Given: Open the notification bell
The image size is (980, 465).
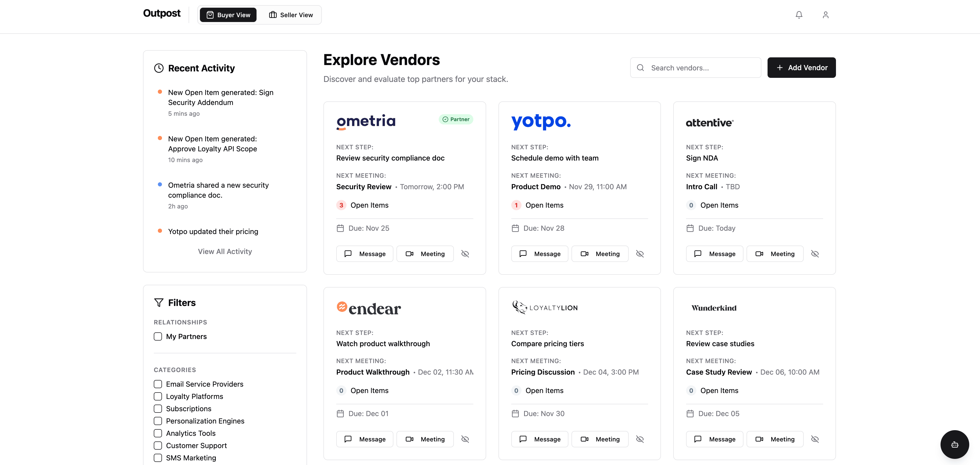Looking at the screenshot, I should [799, 14].
